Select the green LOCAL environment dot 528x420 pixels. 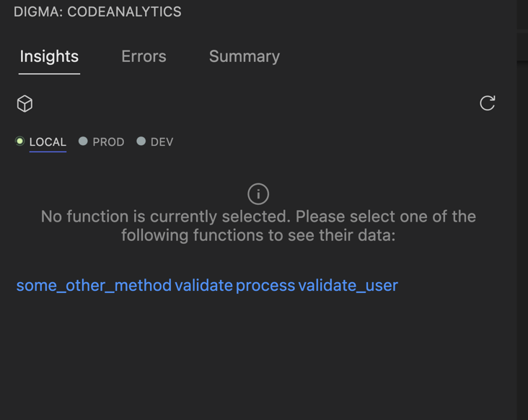(x=20, y=141)
